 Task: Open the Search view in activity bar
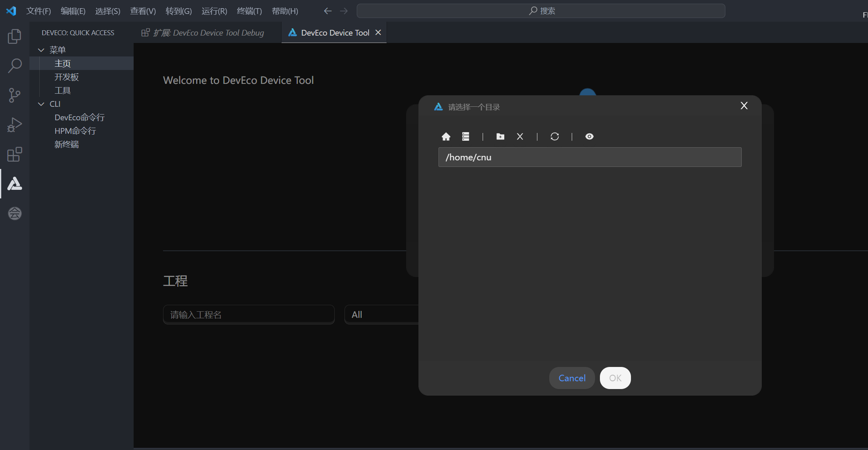15,65
